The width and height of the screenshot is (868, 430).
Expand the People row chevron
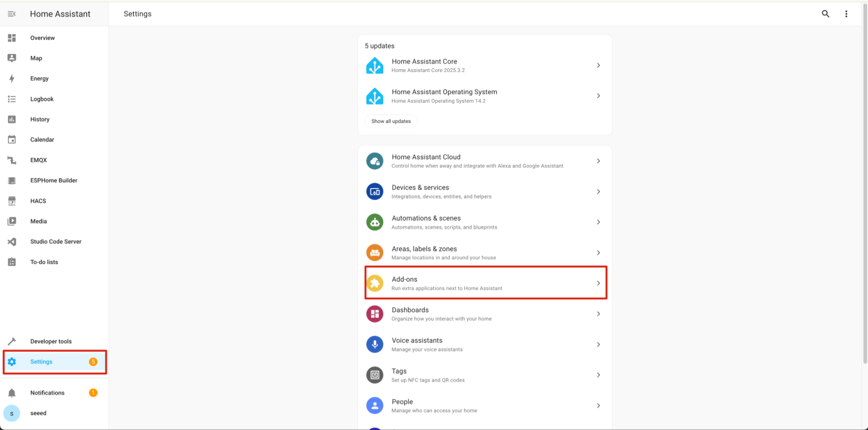(598, 406)
